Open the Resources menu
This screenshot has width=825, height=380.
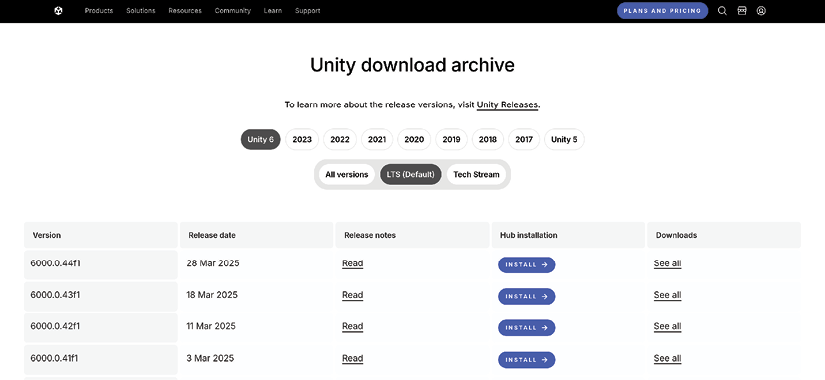(x=185, y=11)
